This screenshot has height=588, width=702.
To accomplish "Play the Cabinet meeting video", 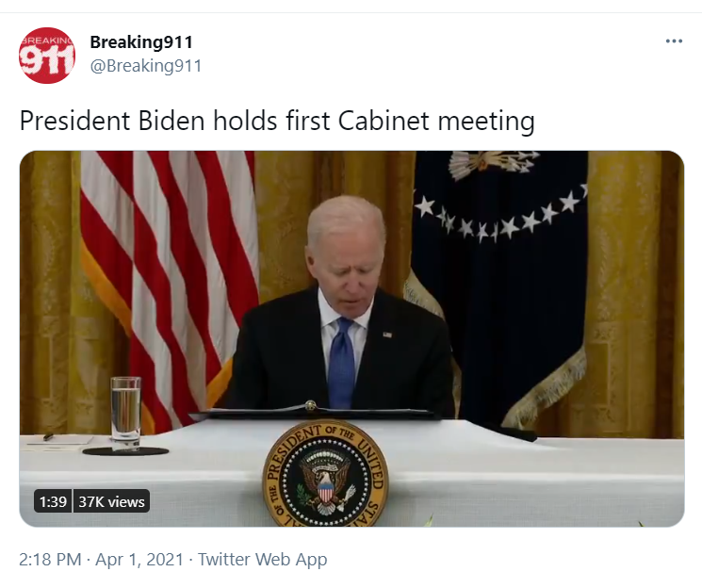I will [351, 338].
